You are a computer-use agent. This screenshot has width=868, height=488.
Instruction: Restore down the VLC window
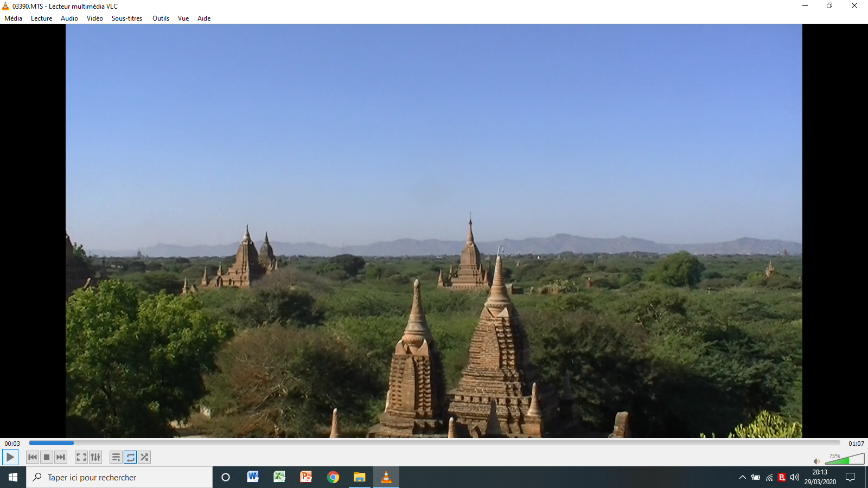click(x=829, y=6)
